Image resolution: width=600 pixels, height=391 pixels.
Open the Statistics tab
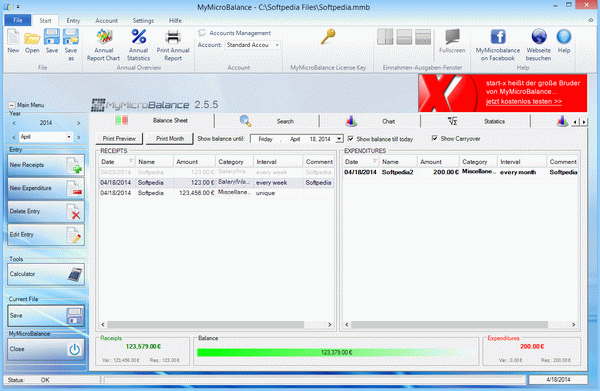click(x=476, y=121)
